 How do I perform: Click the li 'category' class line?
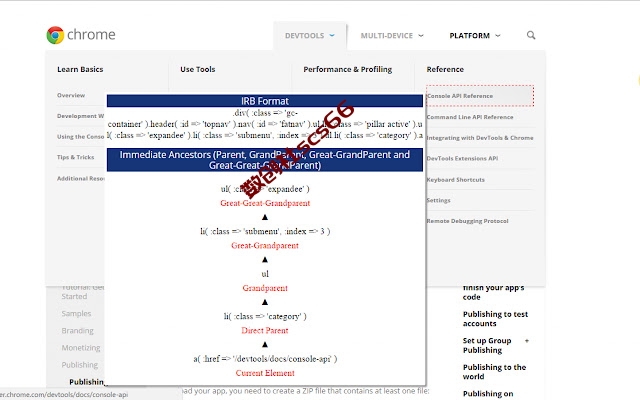[265, 316]
